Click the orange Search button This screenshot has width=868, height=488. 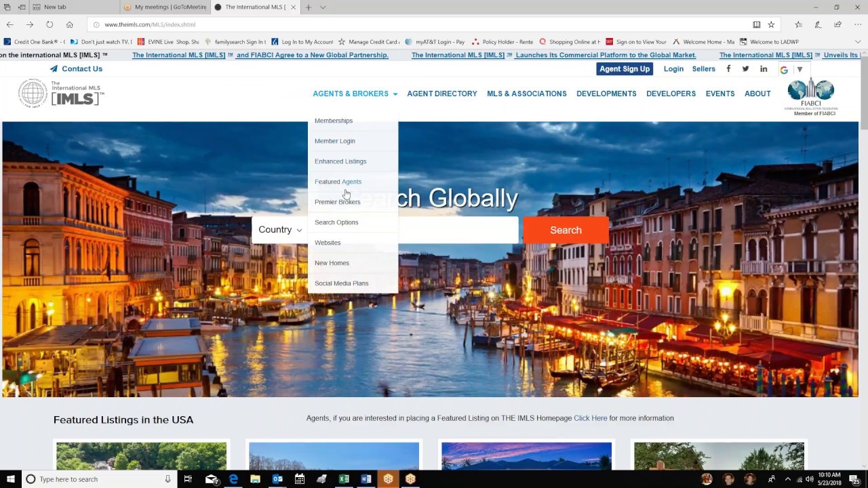[x=566, y=230]
